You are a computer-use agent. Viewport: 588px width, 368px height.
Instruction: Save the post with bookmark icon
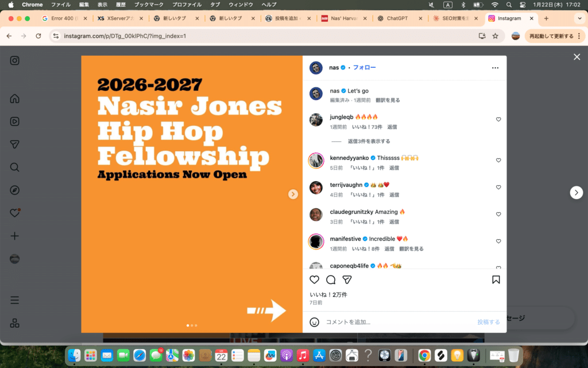[496, 279]
